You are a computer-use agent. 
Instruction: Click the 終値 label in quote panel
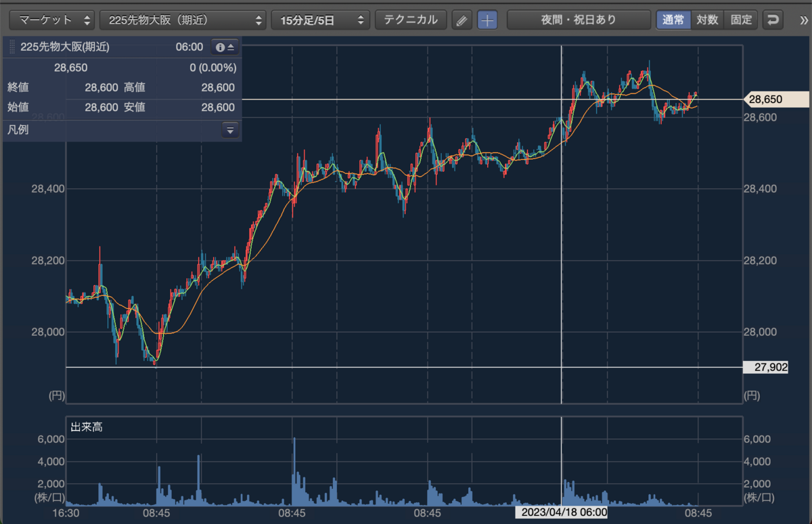pyautogui.click(x=18, y=87)
